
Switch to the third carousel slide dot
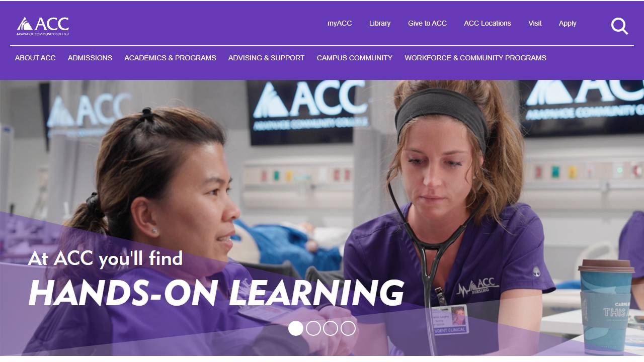click(331, 328)
